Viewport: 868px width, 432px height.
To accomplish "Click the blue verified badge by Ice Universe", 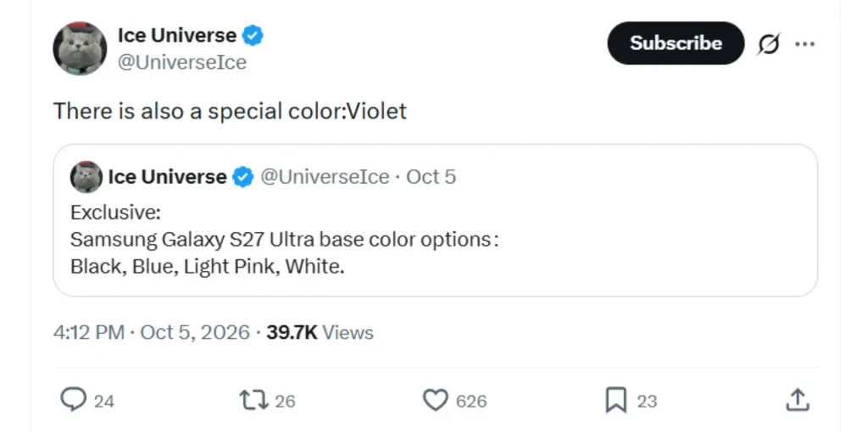I will [253, 36].
